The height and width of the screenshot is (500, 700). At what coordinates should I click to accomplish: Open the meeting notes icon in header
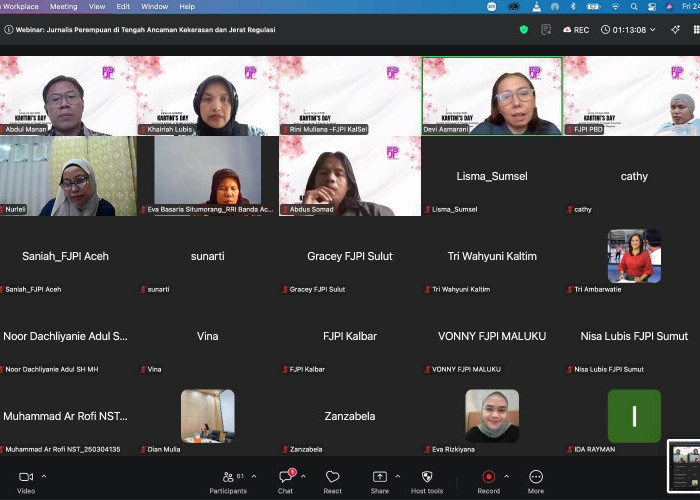pos(546,29)
